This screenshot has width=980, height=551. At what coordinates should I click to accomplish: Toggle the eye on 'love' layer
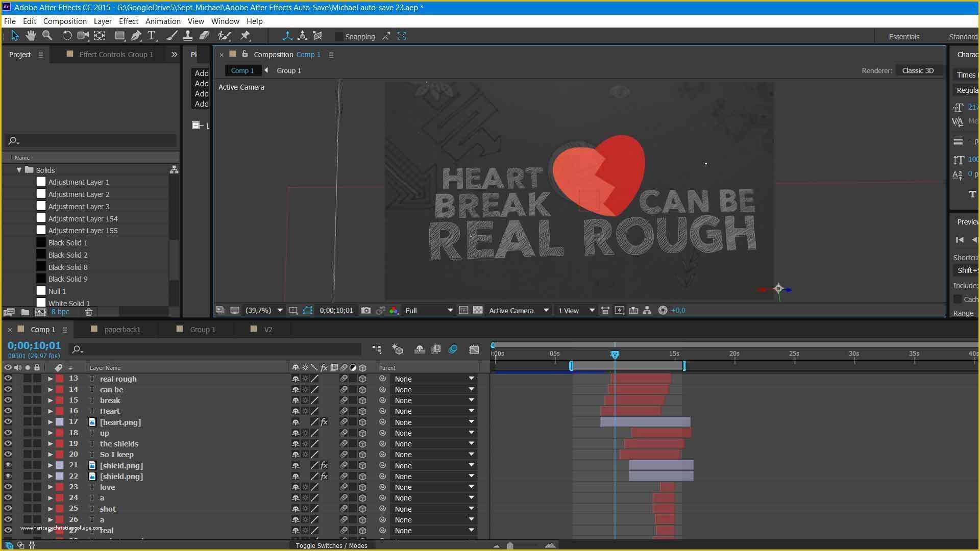pos(8,487)
